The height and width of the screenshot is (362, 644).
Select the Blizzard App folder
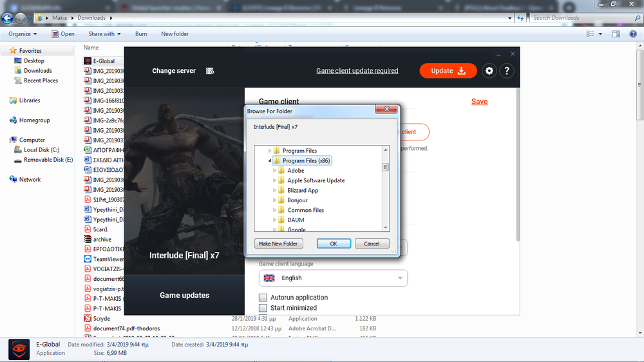[302, 191]
